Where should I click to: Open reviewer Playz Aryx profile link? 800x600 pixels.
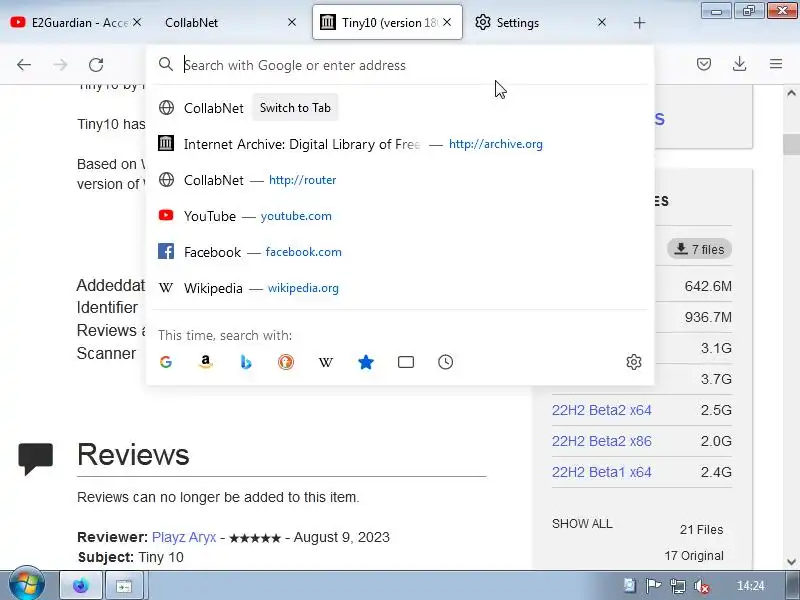pos(184,537)
